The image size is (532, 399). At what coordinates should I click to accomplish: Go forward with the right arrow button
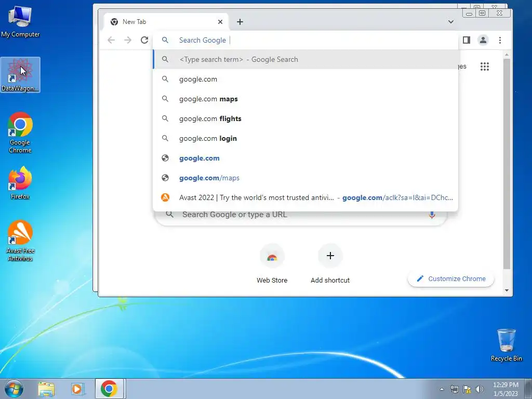[x=128, y=40]
